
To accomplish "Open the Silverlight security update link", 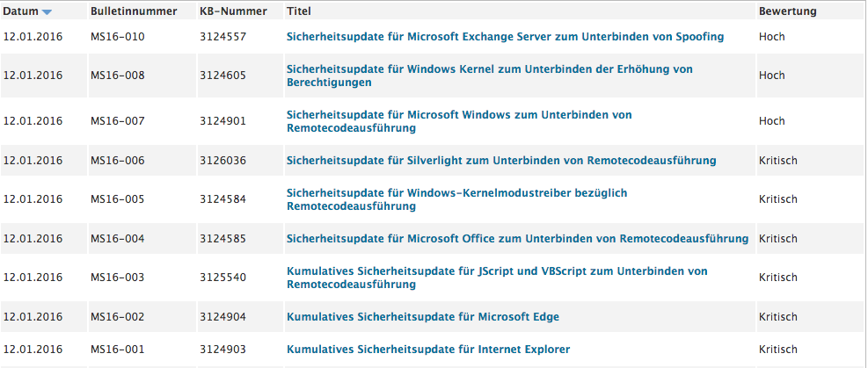I will point(501,161).
